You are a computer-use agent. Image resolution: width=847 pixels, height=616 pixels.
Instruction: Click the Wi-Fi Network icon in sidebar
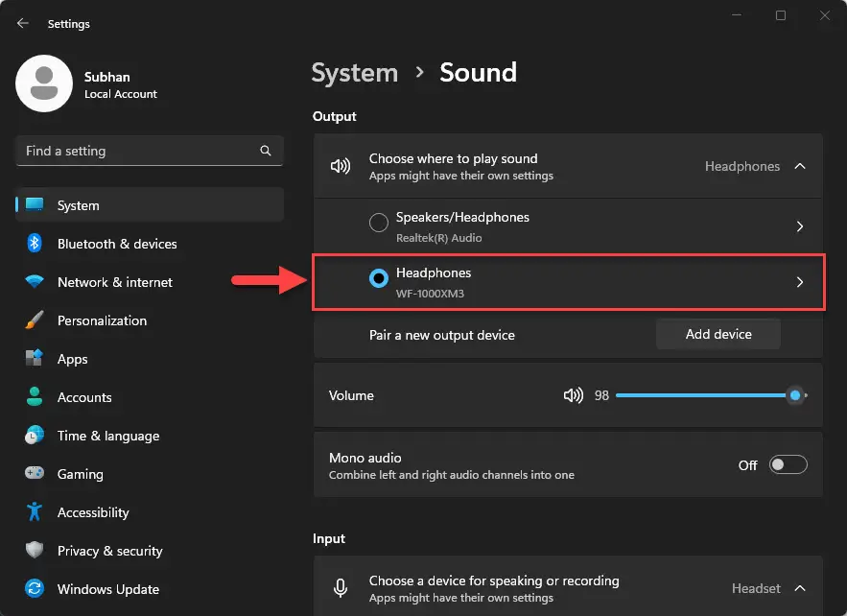point(35,281)
